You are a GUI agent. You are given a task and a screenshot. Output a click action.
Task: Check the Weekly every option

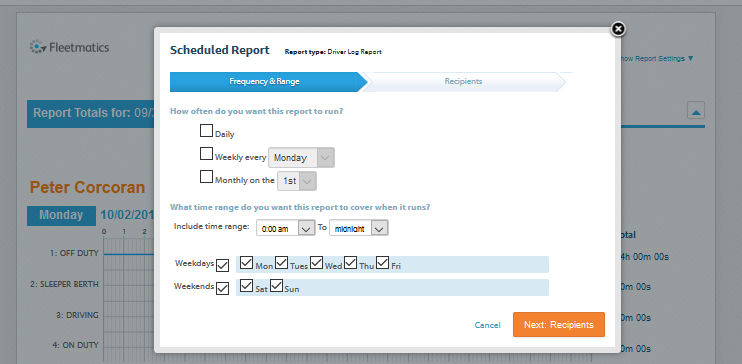[206, 154]
